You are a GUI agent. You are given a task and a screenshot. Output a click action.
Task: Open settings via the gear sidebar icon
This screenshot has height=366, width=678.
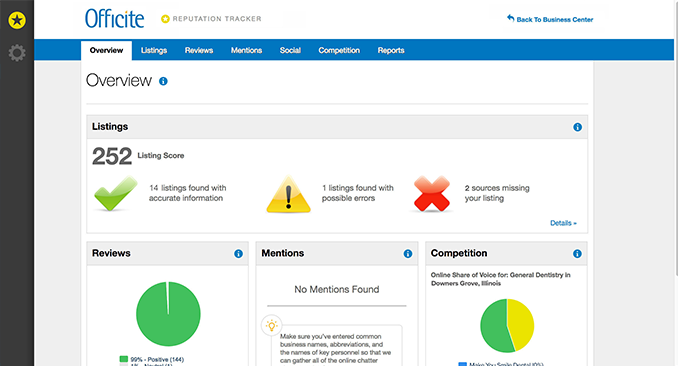click(17, 53)
